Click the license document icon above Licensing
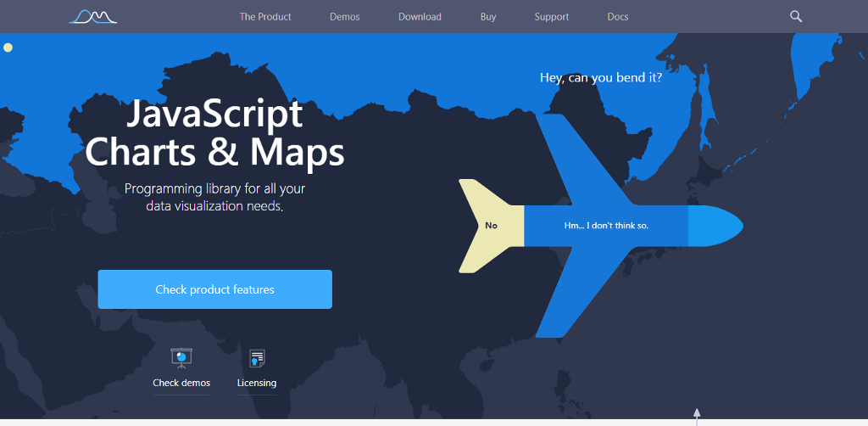The width and height of the screenshot is (868, 426). point(257,358)
